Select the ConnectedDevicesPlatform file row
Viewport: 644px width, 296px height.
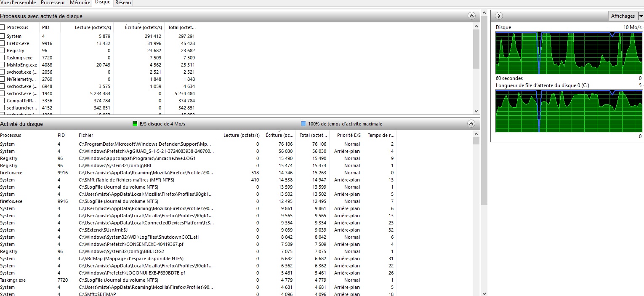click(x=198, y=223)
